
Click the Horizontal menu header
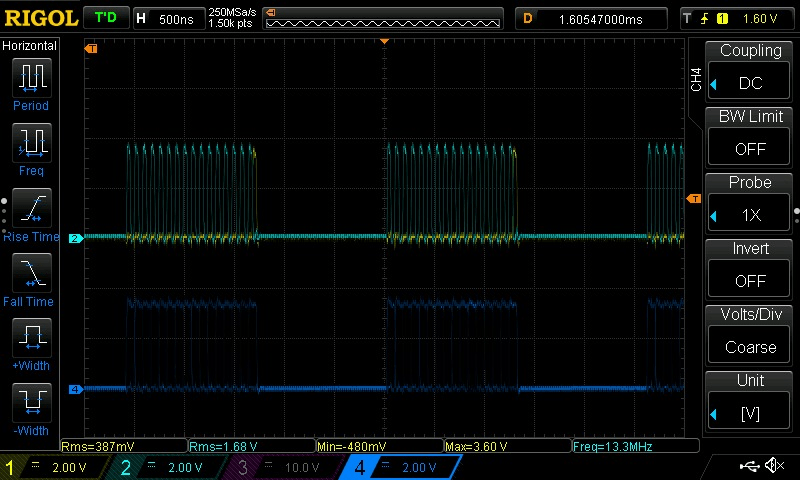click(x=30, y=46)
